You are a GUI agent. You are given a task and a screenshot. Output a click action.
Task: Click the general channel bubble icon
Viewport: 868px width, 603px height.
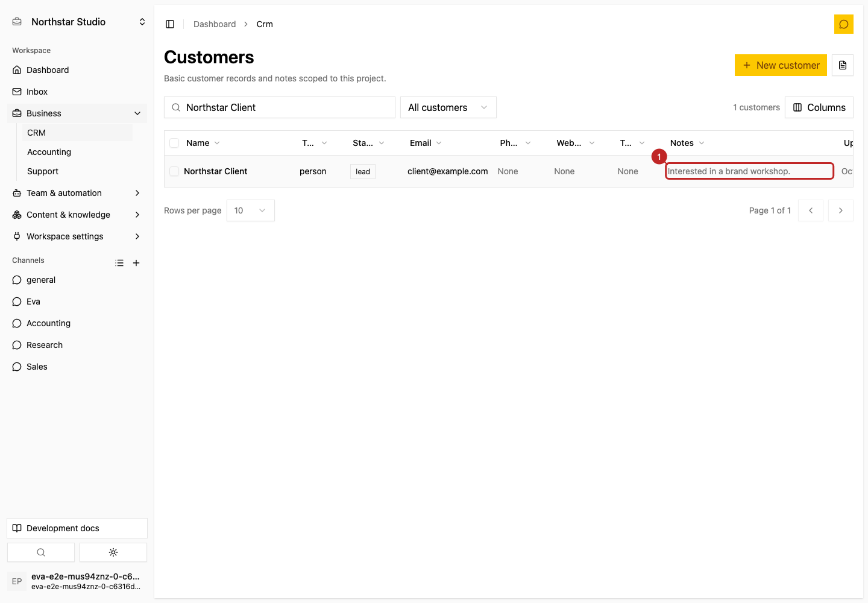tap(17, 280)
